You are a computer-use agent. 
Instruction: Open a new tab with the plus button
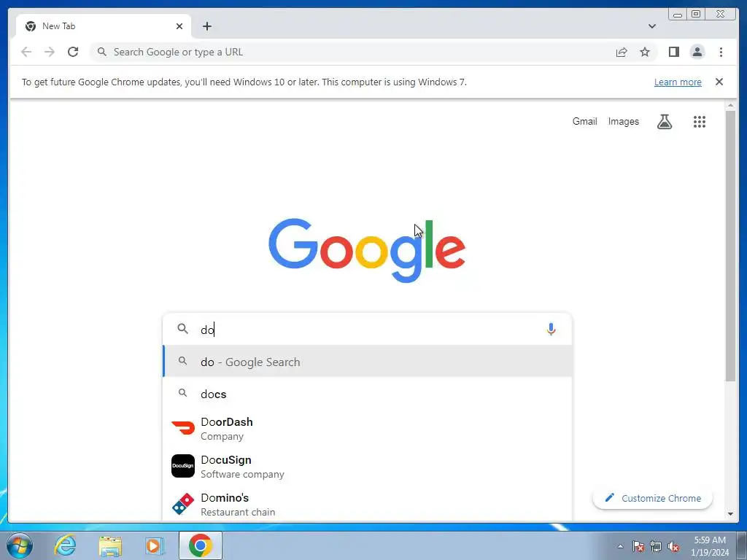(206, 26)
